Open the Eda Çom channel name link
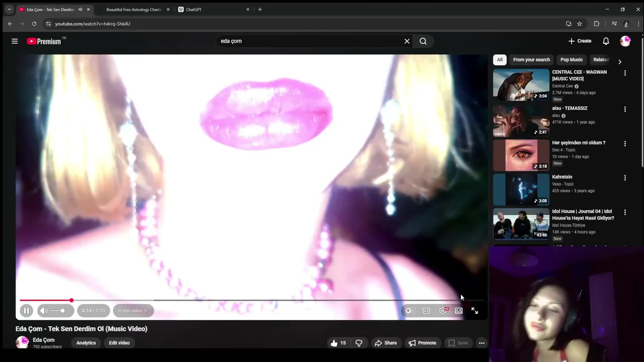The width and height of the screenshot is (644, 362). click(44, 340)
